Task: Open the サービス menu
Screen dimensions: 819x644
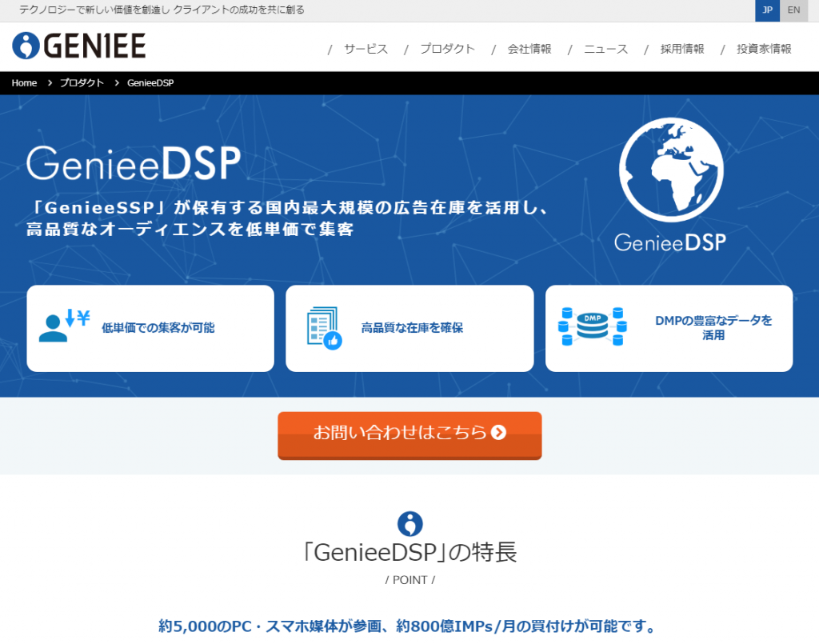Action: [x=366, y=49]
